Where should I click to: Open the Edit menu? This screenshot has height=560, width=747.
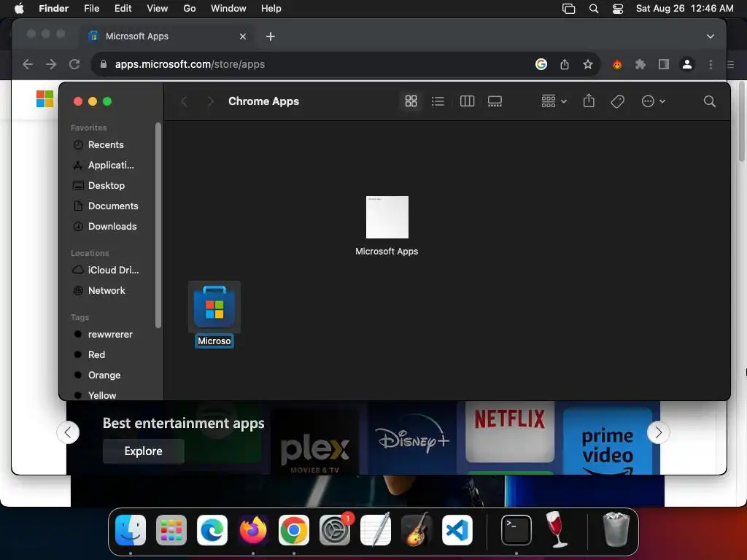(123, 9)
